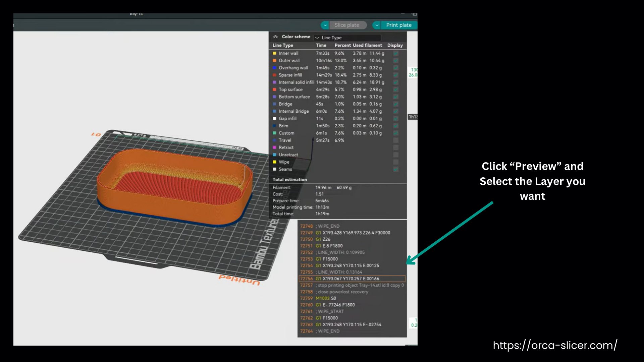Click the orange tray model in viewport
The image size is (644, 362).
(x=174, y=188)
